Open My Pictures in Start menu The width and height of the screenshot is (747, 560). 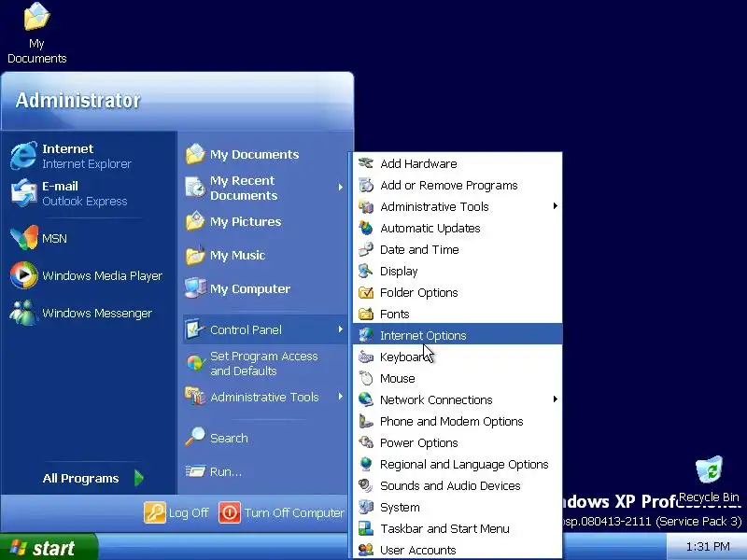coord(264,221)
